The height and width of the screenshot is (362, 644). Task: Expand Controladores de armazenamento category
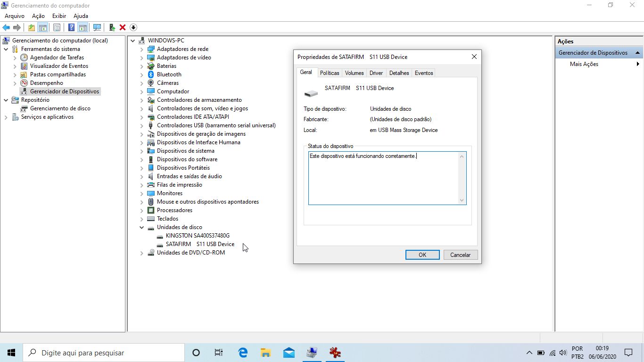tap(141, 100)
